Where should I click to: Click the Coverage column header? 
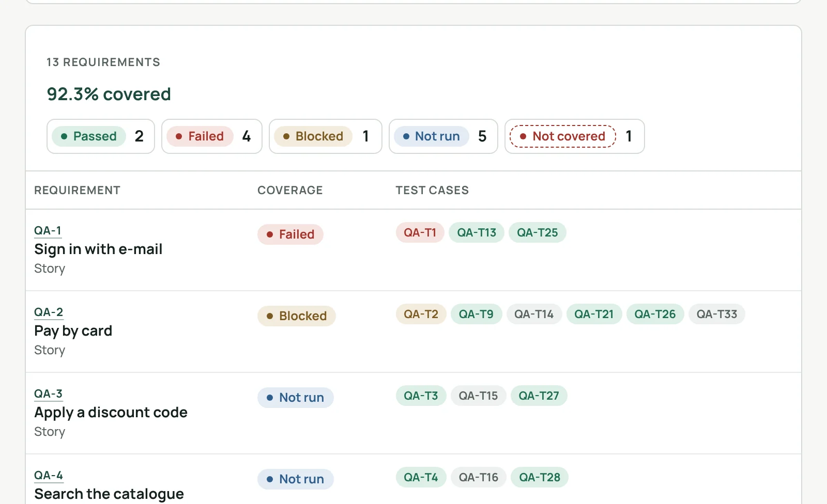click(290, 190)
